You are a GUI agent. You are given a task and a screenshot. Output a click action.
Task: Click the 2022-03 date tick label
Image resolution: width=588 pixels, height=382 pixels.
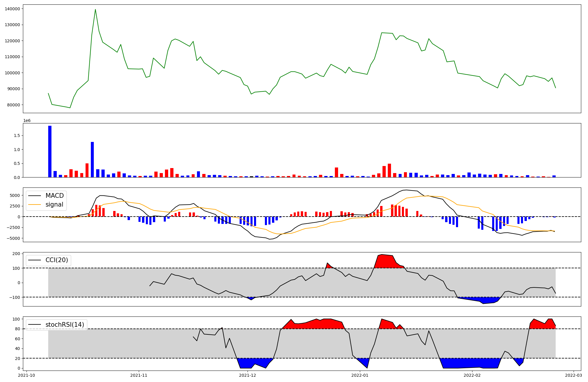tap(574, 375)
